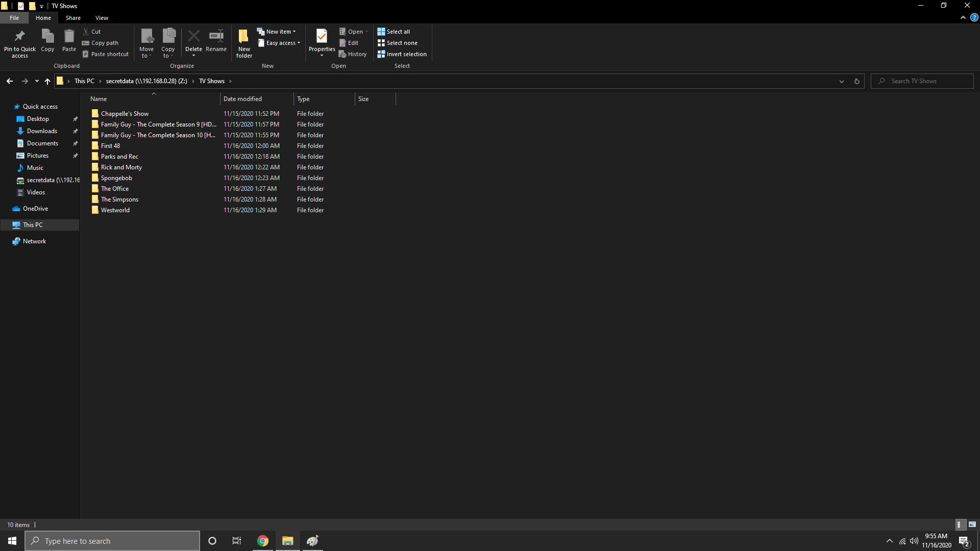Open Chrome from the taskbar
Viewport: 980px width, 551px height.
263,541
